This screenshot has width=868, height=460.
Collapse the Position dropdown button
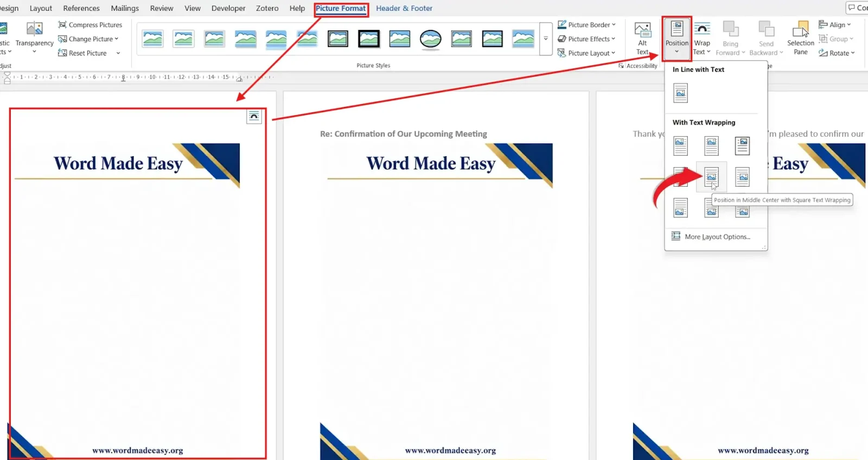677,39
